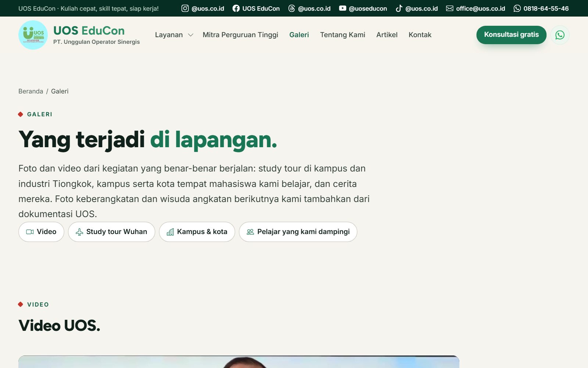Jump to the Video section chip

click(x=41, y=232)
